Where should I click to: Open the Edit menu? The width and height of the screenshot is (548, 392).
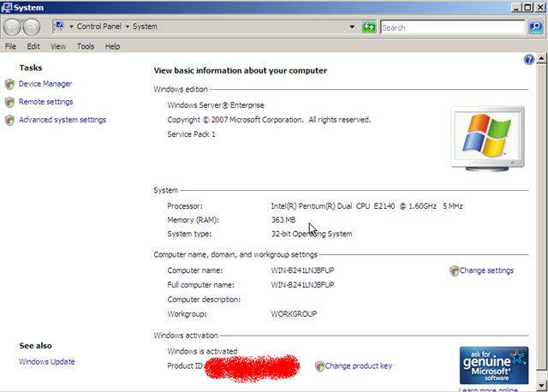(33, 46)
